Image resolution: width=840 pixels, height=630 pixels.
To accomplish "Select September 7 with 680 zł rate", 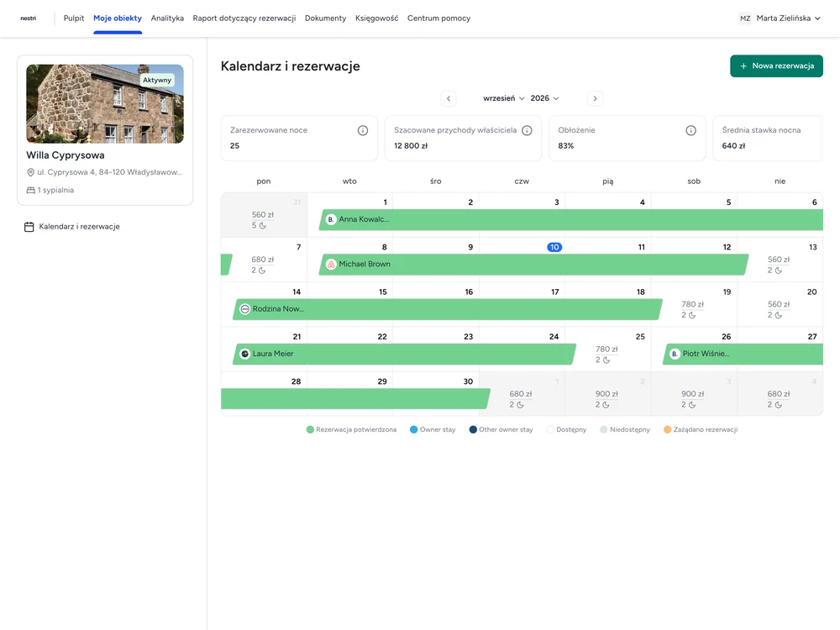I will coord(264,260).
